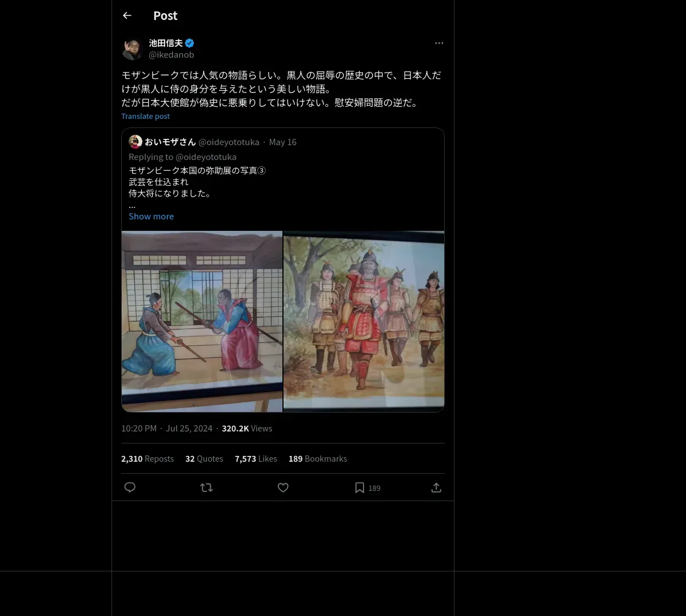View the 2,310 Reposts list
686x616 pixels.
147,459
